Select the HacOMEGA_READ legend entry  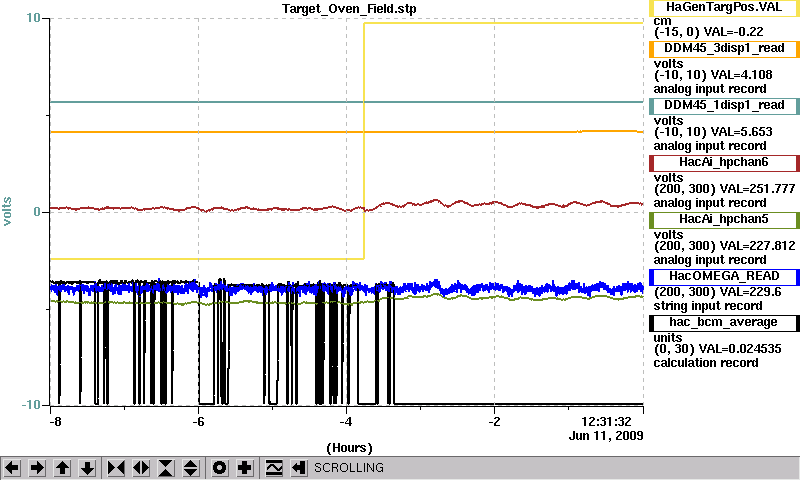coord(724,277)
